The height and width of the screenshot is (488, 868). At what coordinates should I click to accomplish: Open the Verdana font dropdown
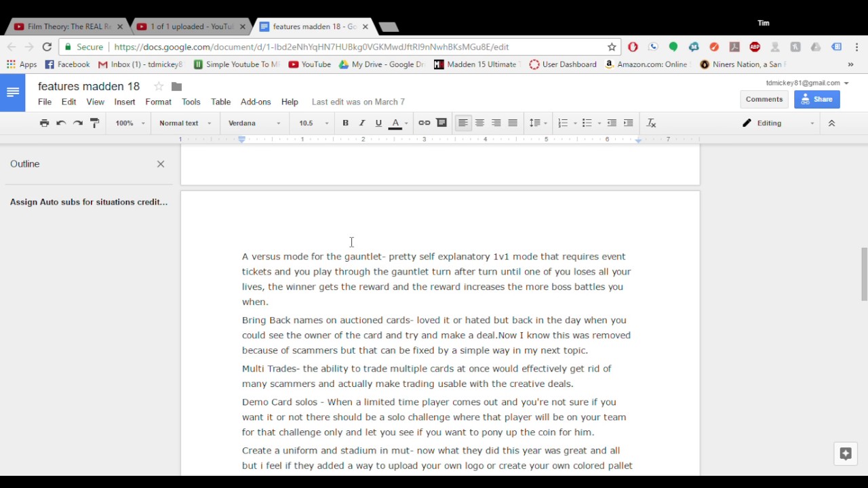pyautogui.click(x=254, y=123)
